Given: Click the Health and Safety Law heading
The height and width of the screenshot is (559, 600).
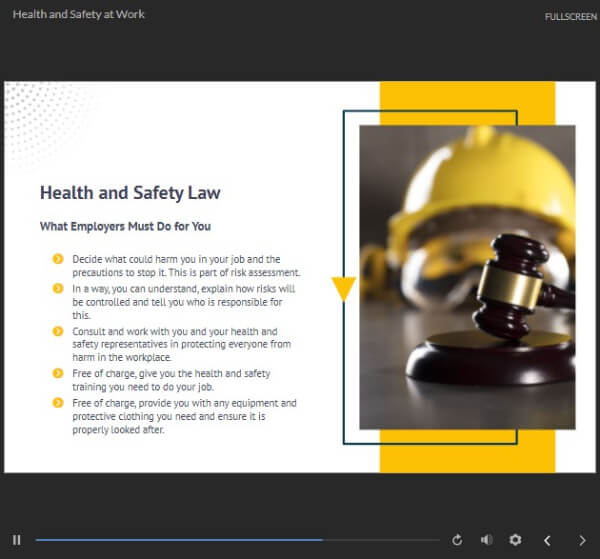Looking at the screenshot, I should [x=130, y=193].
